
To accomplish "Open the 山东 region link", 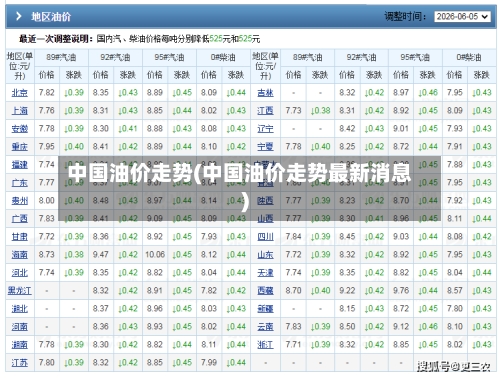I will tap(265, 255).
